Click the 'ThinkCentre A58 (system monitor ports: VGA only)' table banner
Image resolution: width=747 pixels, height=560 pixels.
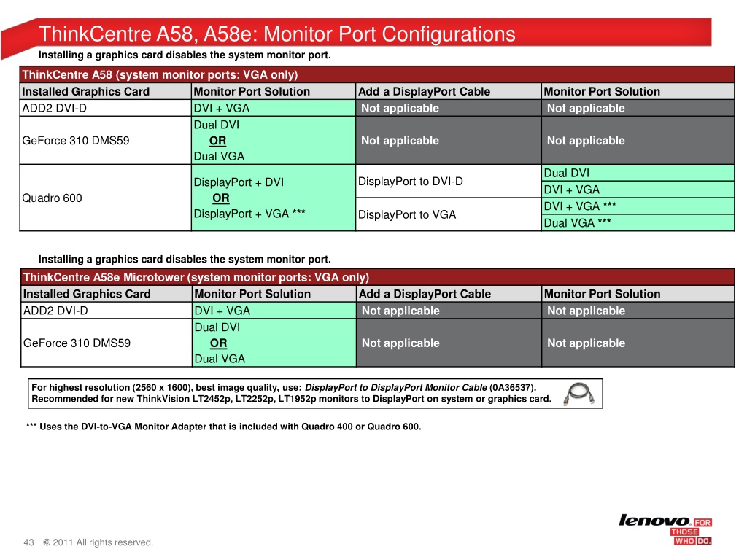(377, 75)
